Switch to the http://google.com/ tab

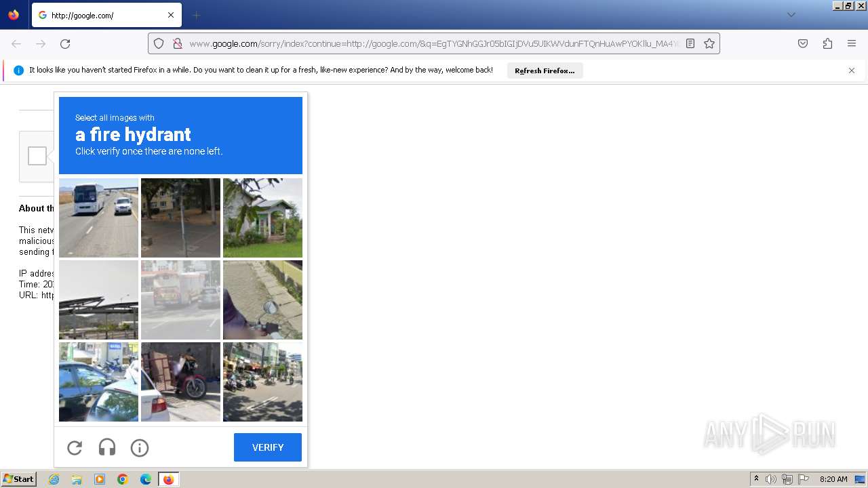click(106, 15)
